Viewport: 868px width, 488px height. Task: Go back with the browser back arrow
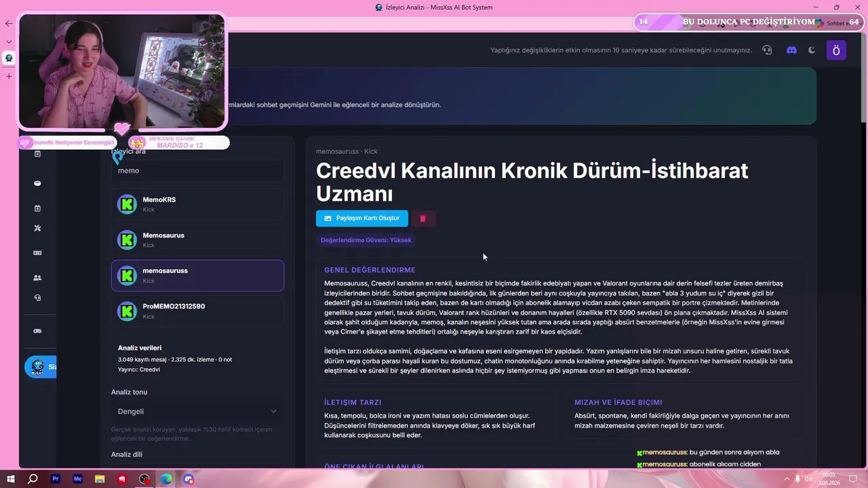pos(9,24)
